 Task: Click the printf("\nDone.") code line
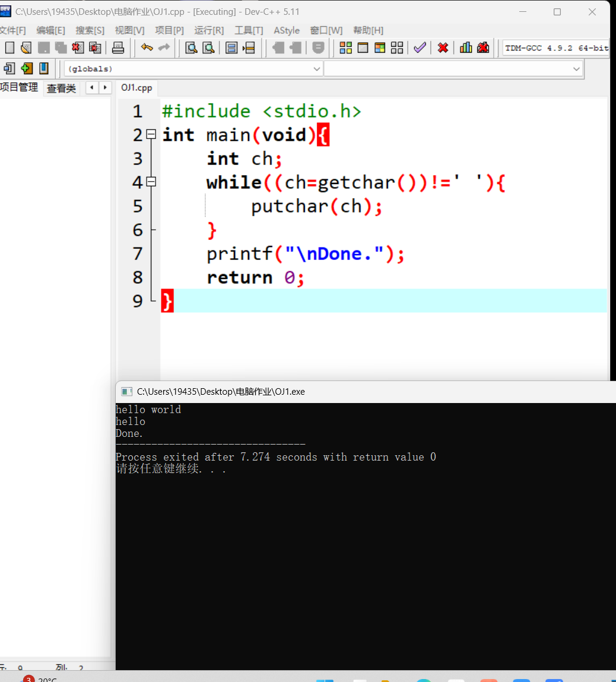tap(305, 253)
